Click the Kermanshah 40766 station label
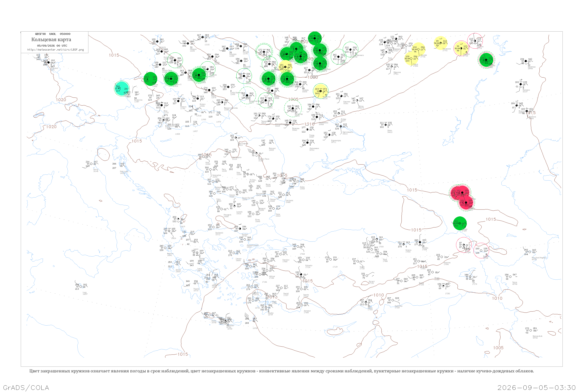 point(537,337)
